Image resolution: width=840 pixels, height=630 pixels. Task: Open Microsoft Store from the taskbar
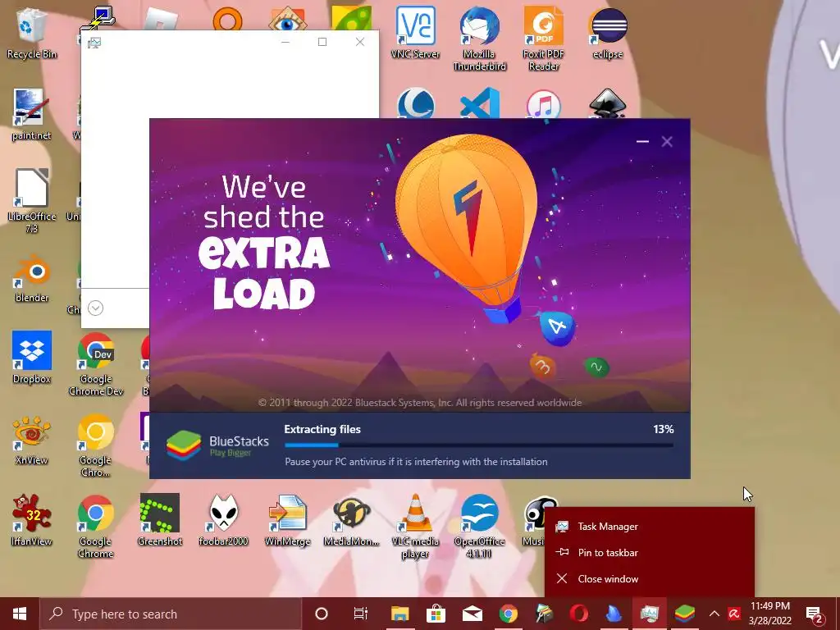click(436, 614)
